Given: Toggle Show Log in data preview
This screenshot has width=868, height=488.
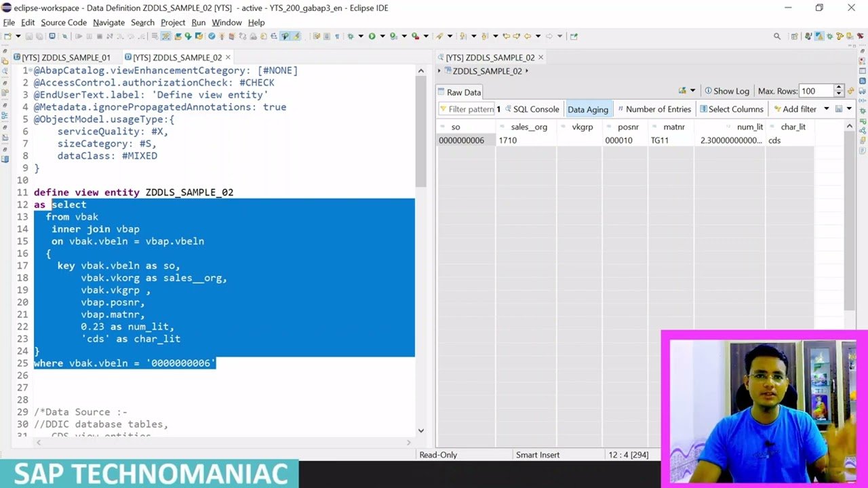Looking at the screenshot, I should (x=726, y=91).
